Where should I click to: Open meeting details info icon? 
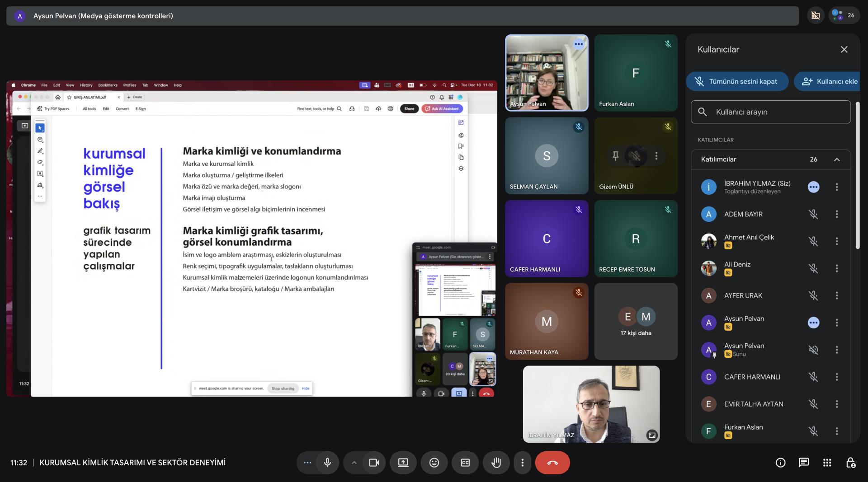click(x=780, y=463)
